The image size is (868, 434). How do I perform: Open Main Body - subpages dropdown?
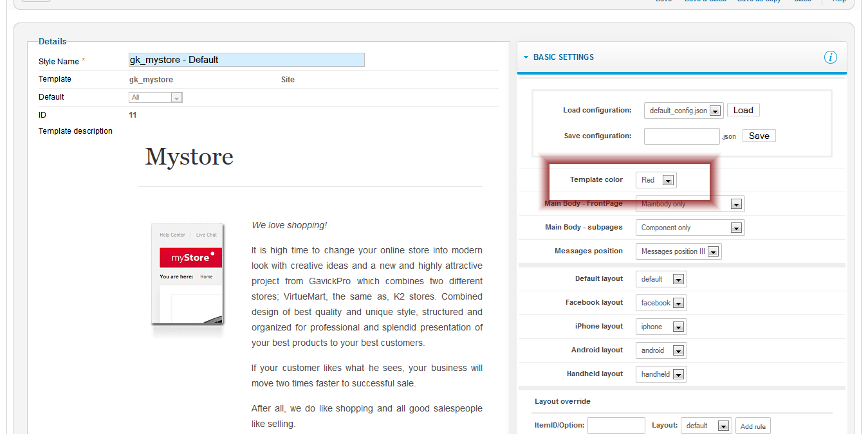tap(690, 228)
